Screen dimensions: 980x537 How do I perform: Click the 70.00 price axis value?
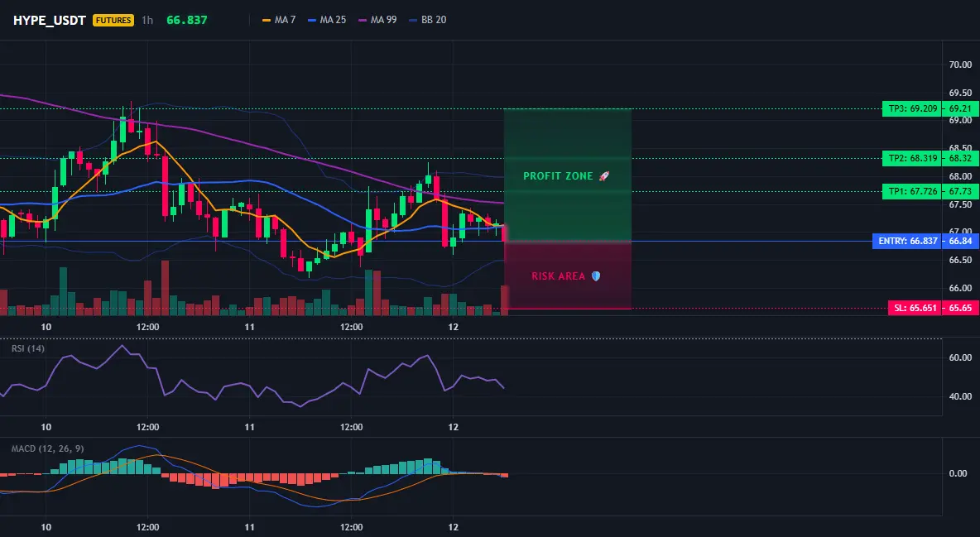[960, 65]
